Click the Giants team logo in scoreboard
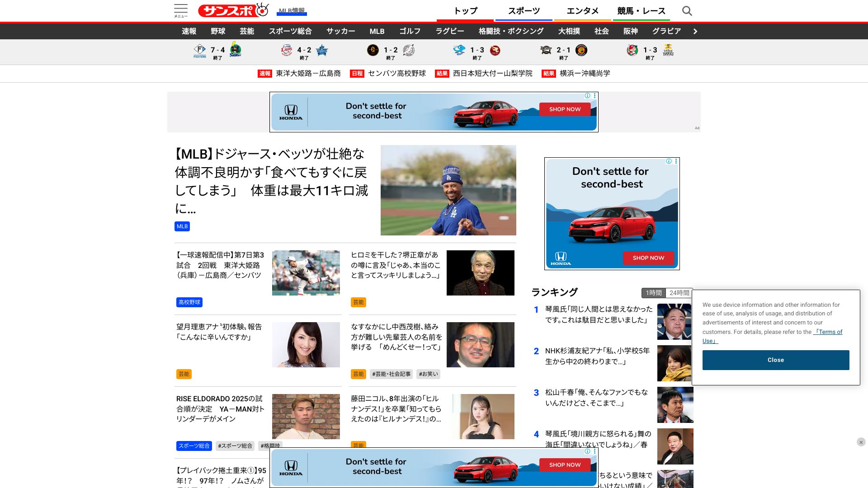The width and height of the screenshot is (868, 488). coord(373,50)
